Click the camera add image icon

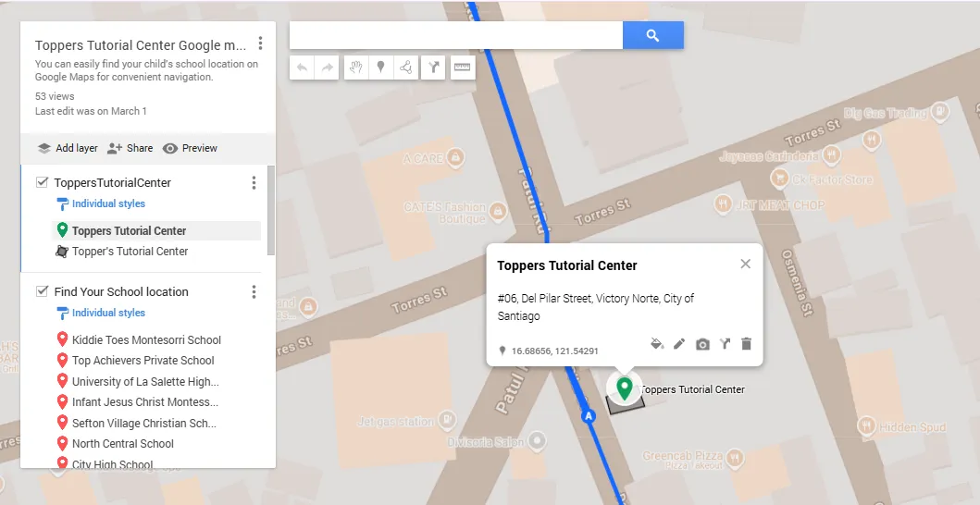(702, 344)
